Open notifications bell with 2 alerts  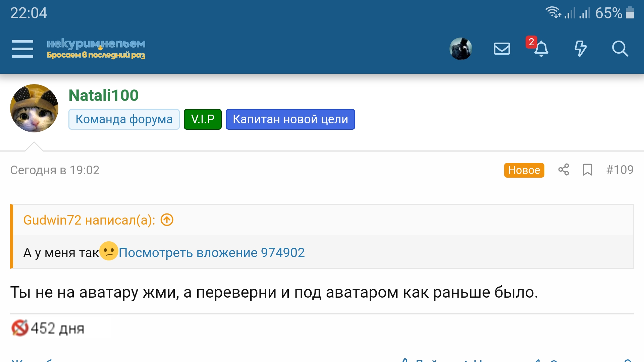tap(541, 49)
